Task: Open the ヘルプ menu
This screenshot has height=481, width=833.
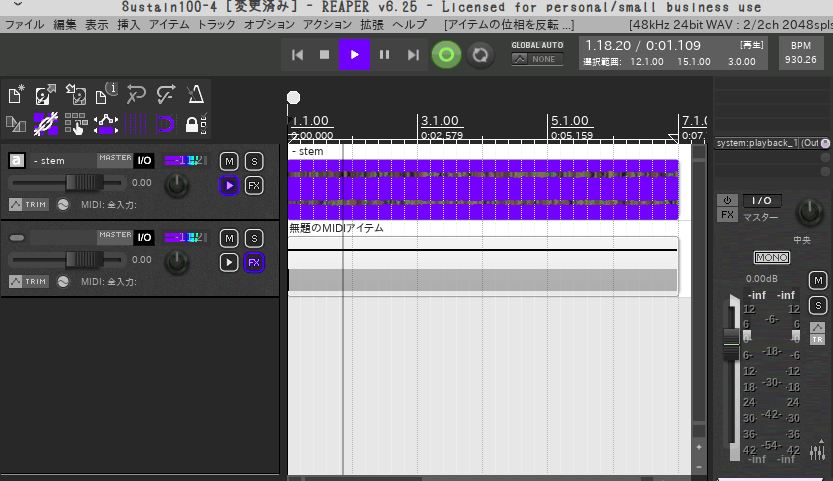Action: tap(409, 24)
